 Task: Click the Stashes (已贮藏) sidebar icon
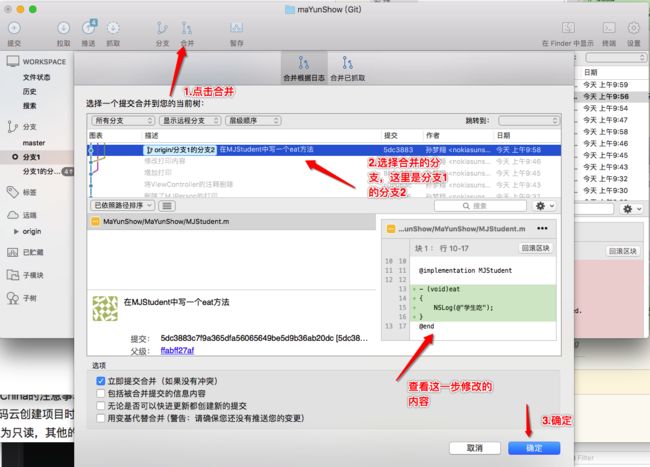12,252
